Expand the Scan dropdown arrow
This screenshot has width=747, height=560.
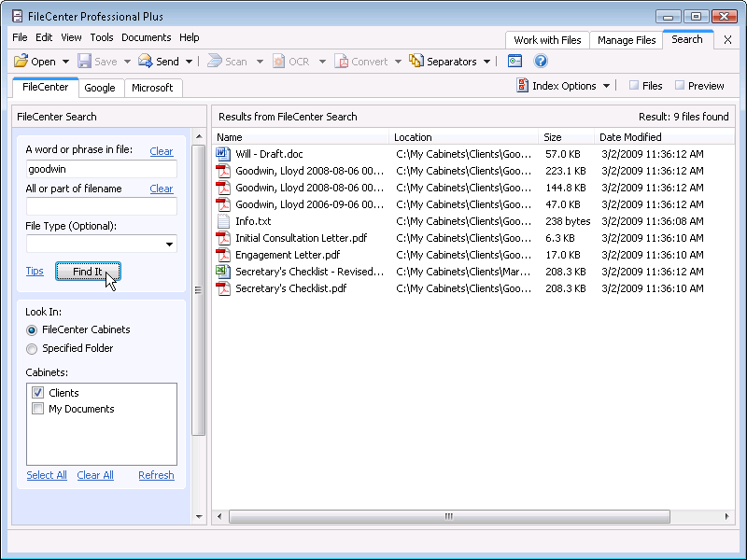(260, 62)
